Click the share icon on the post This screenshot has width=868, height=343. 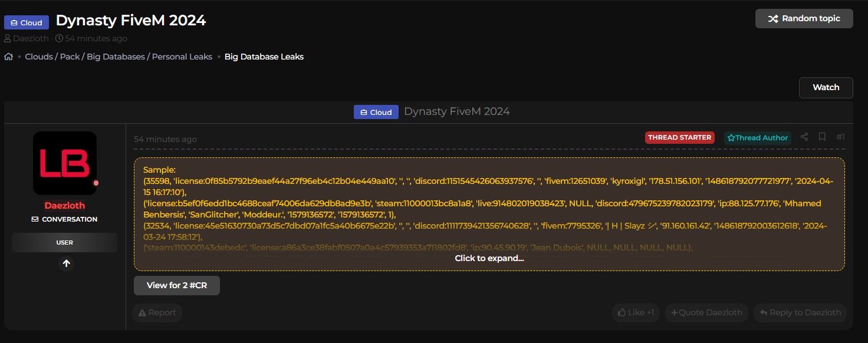[x=804, y=137]
